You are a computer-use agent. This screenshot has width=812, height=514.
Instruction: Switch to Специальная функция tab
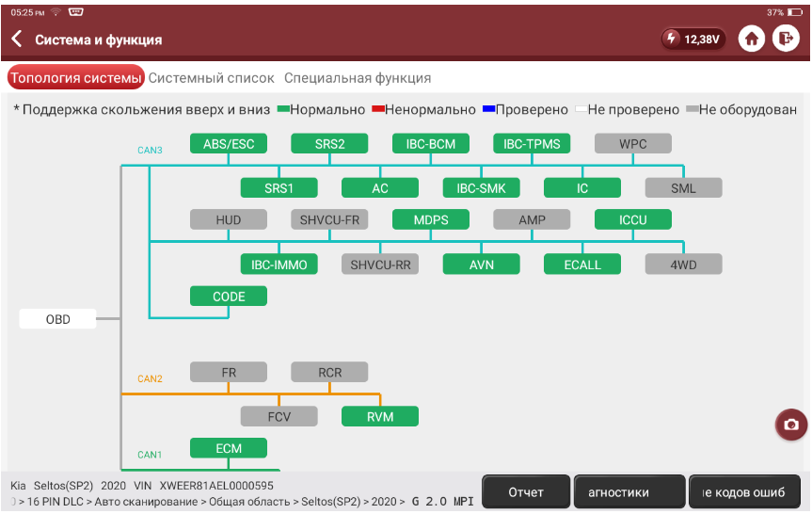(x=358, y=78)
